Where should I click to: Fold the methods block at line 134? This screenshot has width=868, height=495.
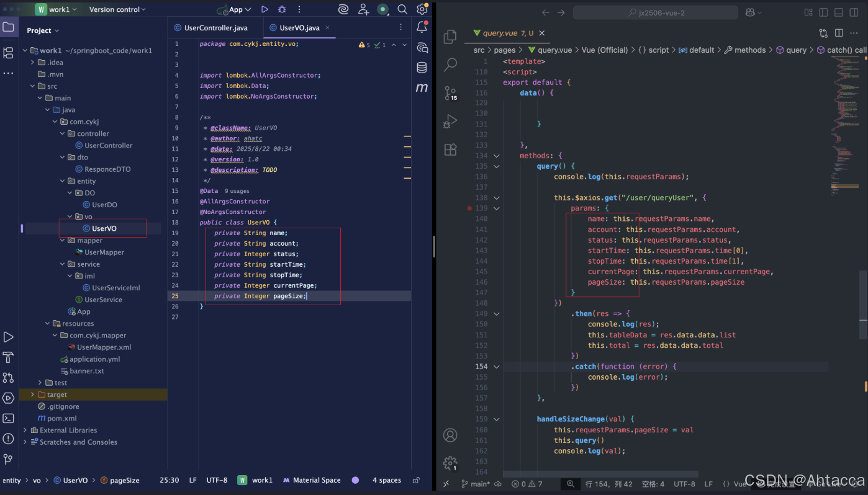[496, 156]
